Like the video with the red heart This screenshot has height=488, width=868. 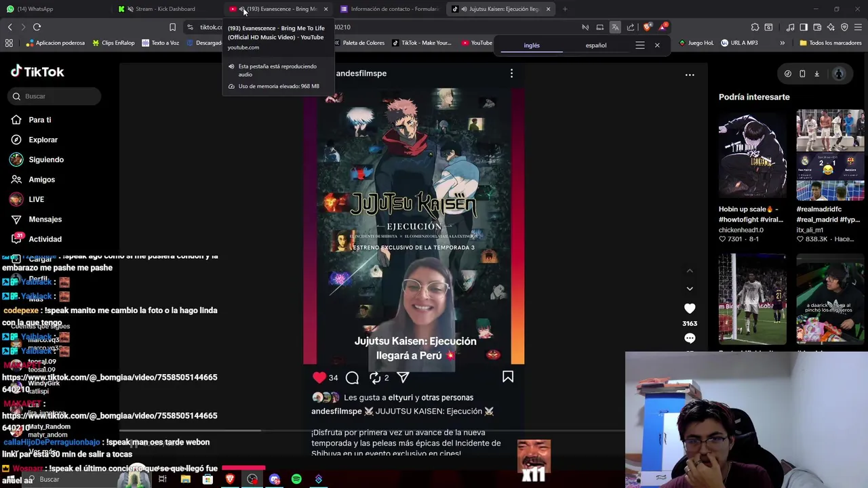[319, 378]
